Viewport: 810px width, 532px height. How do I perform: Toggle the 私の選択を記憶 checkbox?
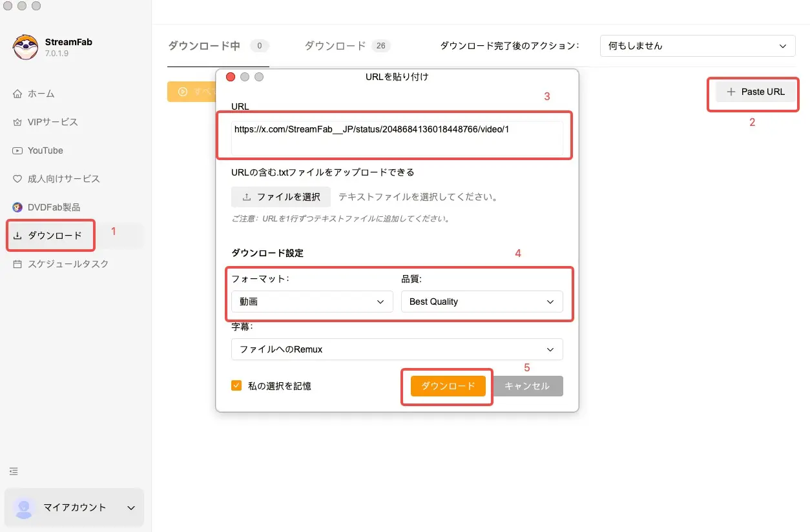(x=236, y=386)
